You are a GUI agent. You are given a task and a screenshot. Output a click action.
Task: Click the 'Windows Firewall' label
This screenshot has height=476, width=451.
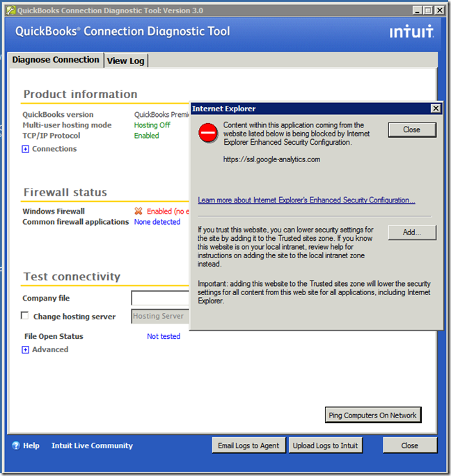pos(54,212)
